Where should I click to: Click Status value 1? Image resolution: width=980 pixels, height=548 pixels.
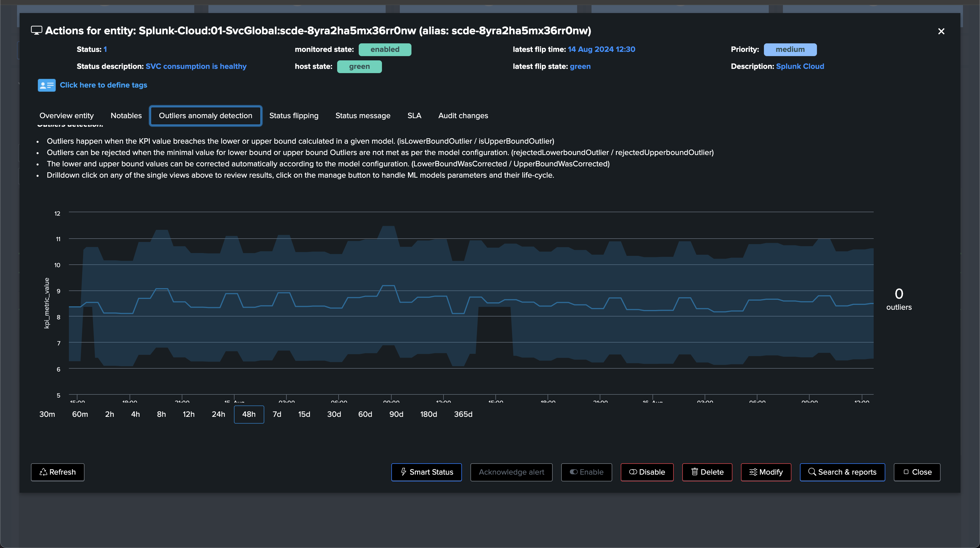pyautogui.click(x=105, y=49)
